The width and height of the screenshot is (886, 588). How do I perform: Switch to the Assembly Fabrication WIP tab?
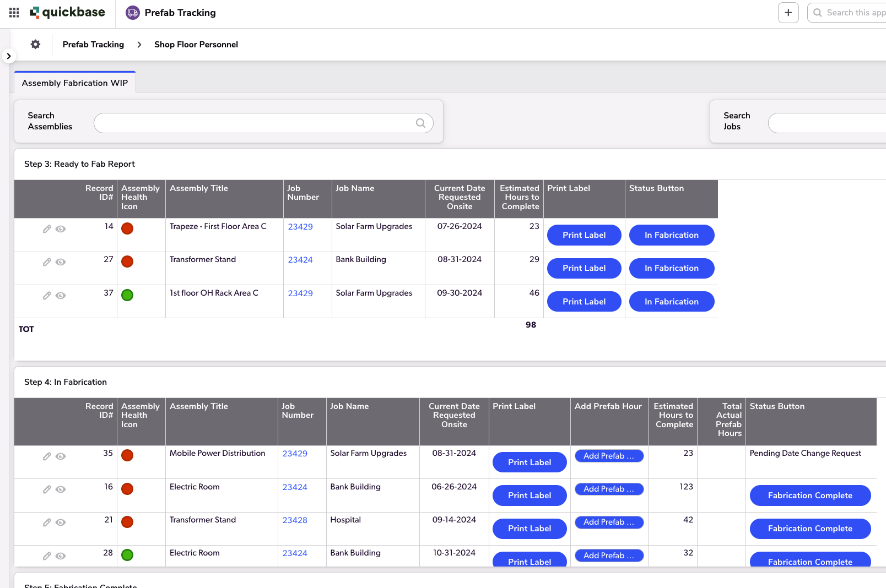click(x=75, y=83)
